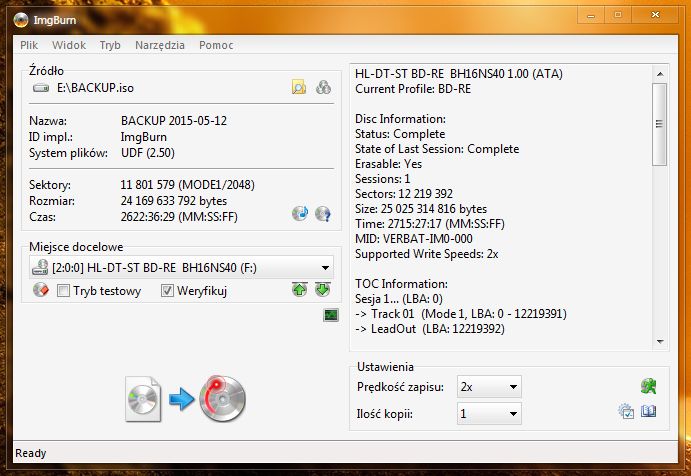Open the Ilość kopii dropdown
The image size is (691, 476).
tap(489, 414)
